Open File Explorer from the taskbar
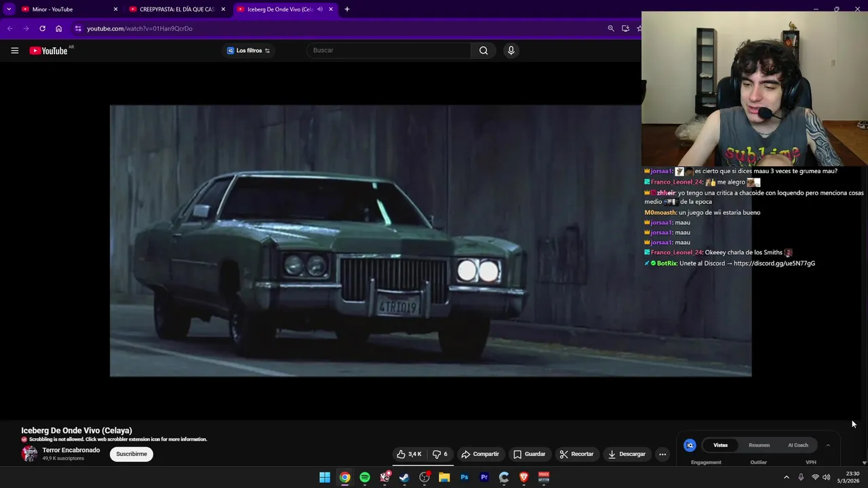This screenshot has width=868, height=488. 444,477
